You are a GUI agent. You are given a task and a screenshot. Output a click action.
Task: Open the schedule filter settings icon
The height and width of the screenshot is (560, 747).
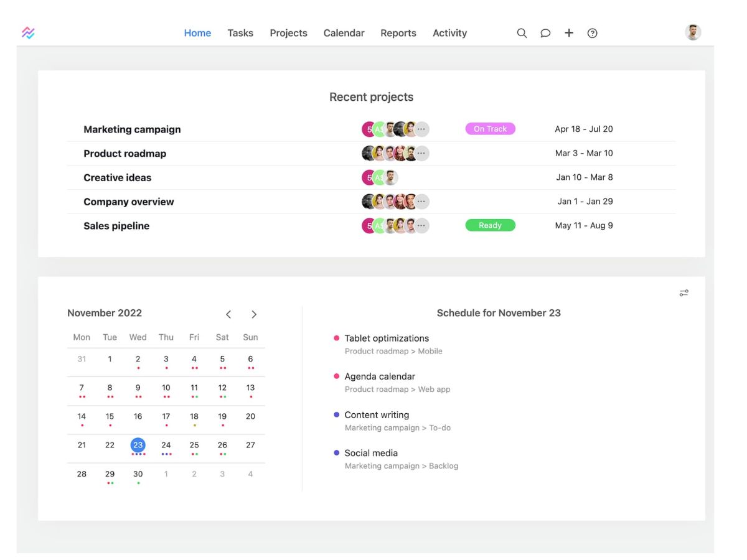point(684,293)
